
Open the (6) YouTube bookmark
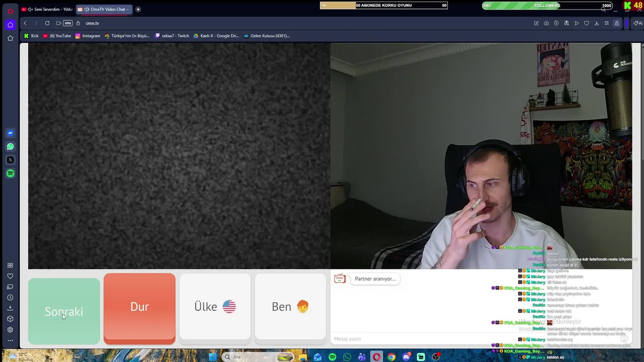click(x=57, y=36)
